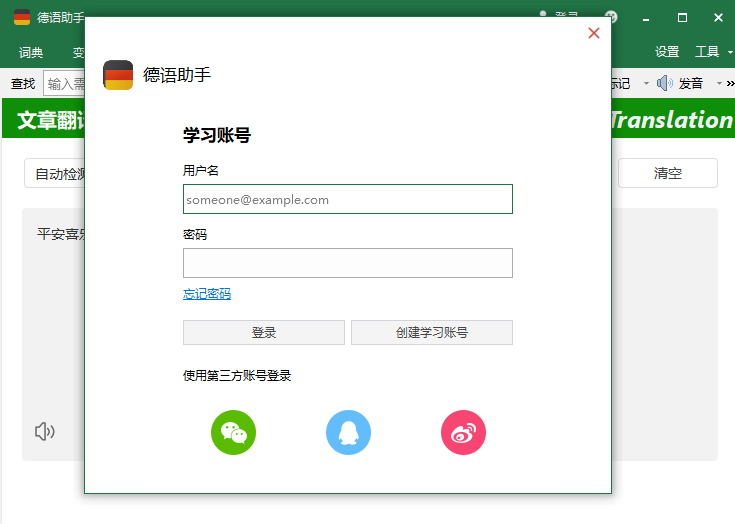The height and width of the screenshot is (524, 735).
Task: Click the speaker icon in the translation panel
Action: point(45,431)
